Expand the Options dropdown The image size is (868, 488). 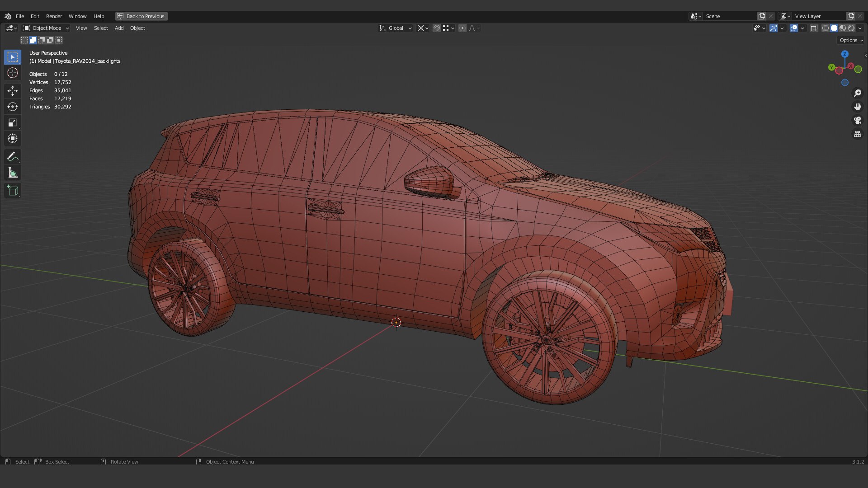pyautogui.click(x=851, y=40)
